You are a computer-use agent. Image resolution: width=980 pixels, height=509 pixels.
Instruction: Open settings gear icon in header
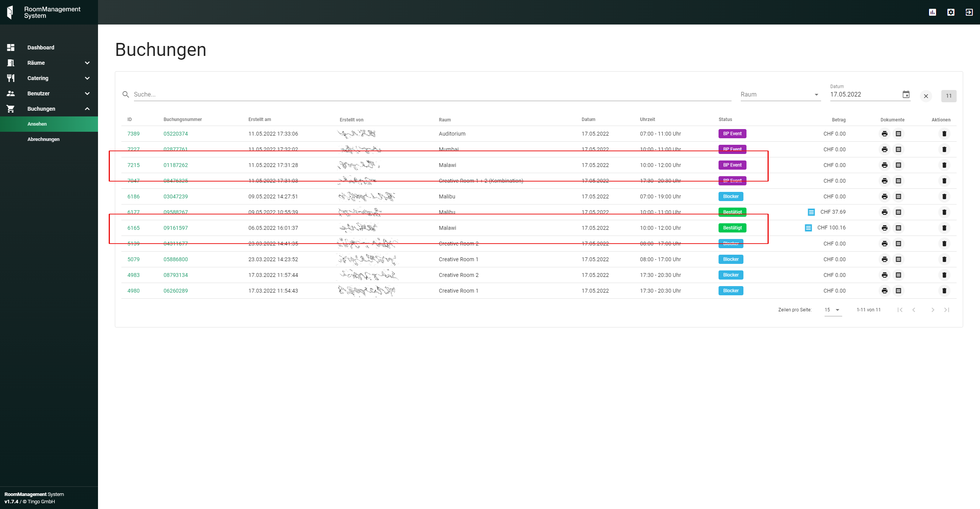(x=951, y=12)
